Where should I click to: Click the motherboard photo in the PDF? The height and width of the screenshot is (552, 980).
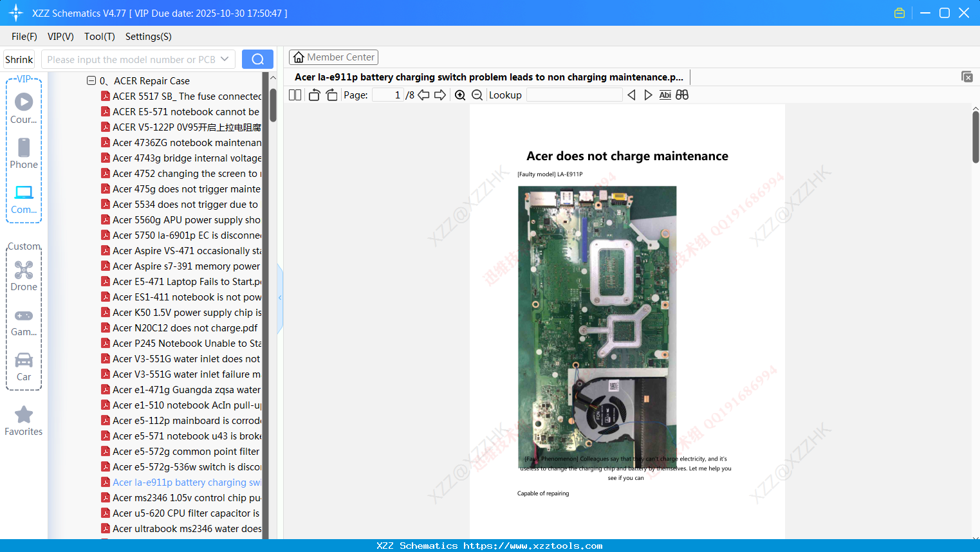(597, 327)
